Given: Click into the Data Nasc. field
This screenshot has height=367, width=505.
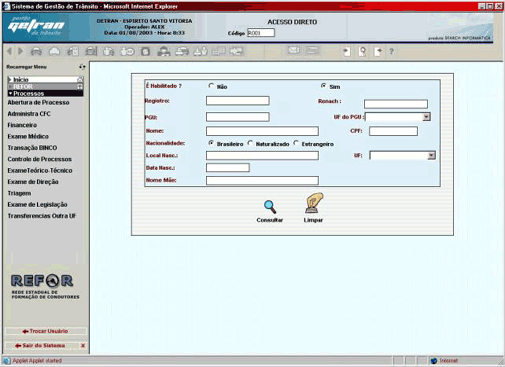Looking at the screenshot, I should 228,167.
